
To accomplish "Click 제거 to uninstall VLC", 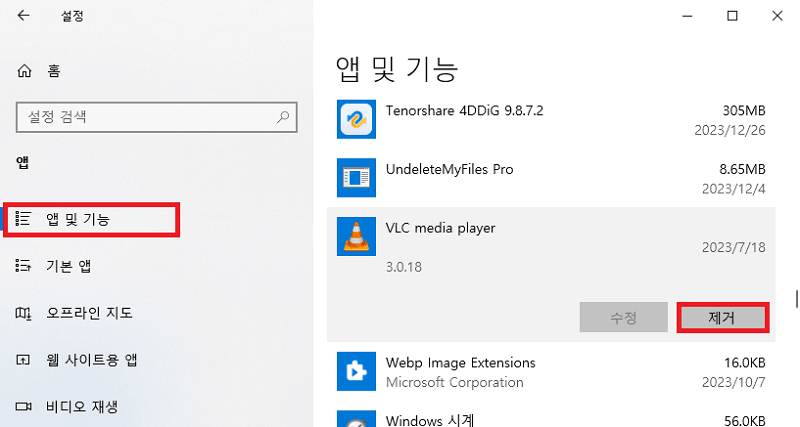I will click(x=722, y=318).
